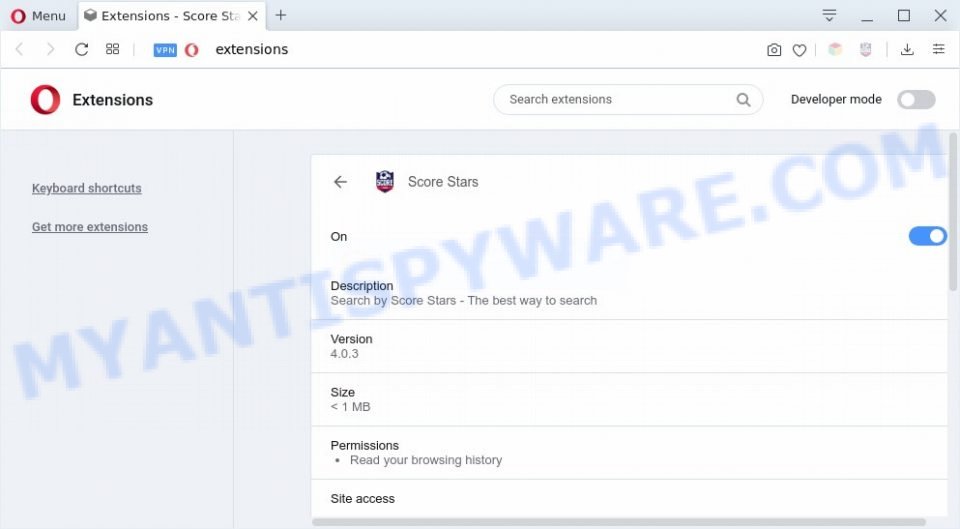Add page to bookmarks with heart icon
The width and height of the screenshot is (960, 529).
coord(800,50)
